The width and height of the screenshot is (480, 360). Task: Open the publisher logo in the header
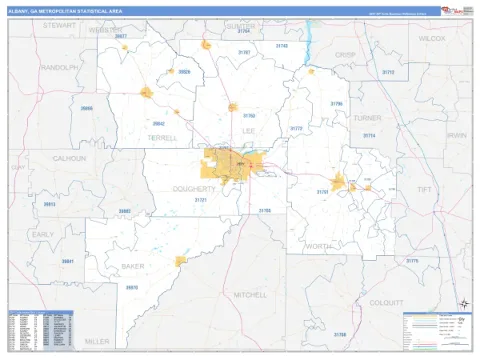[x=452, y=11]
